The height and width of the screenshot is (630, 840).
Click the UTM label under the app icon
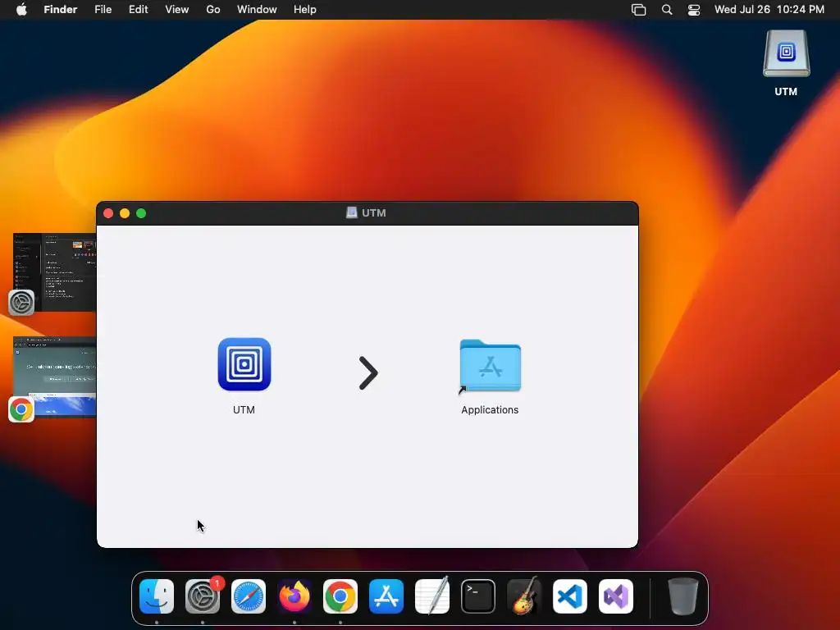click(244, 410)
